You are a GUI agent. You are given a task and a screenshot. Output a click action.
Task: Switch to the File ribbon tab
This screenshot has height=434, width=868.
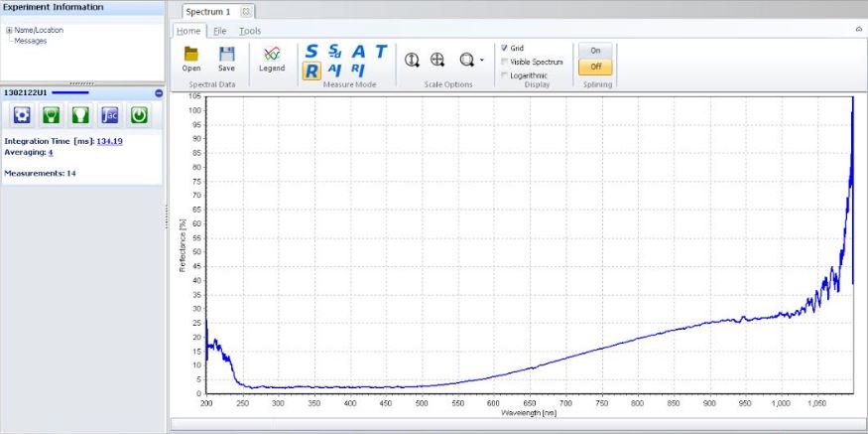[x=220, y=31]
